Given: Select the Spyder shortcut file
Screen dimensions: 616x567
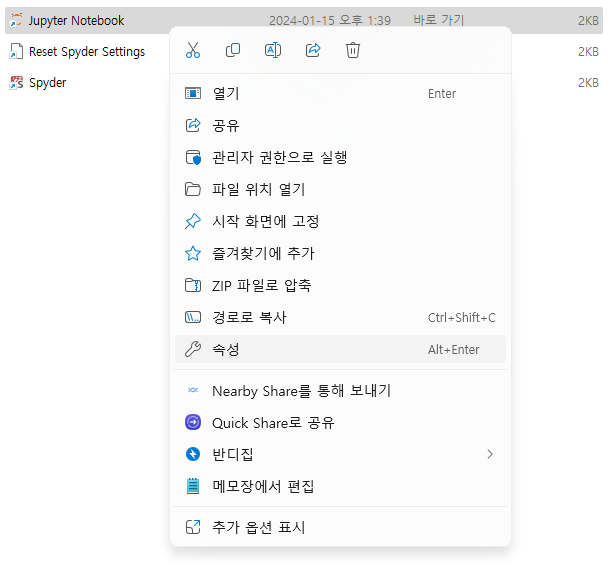Looking at the screenshot, I should tap(48, 83).
